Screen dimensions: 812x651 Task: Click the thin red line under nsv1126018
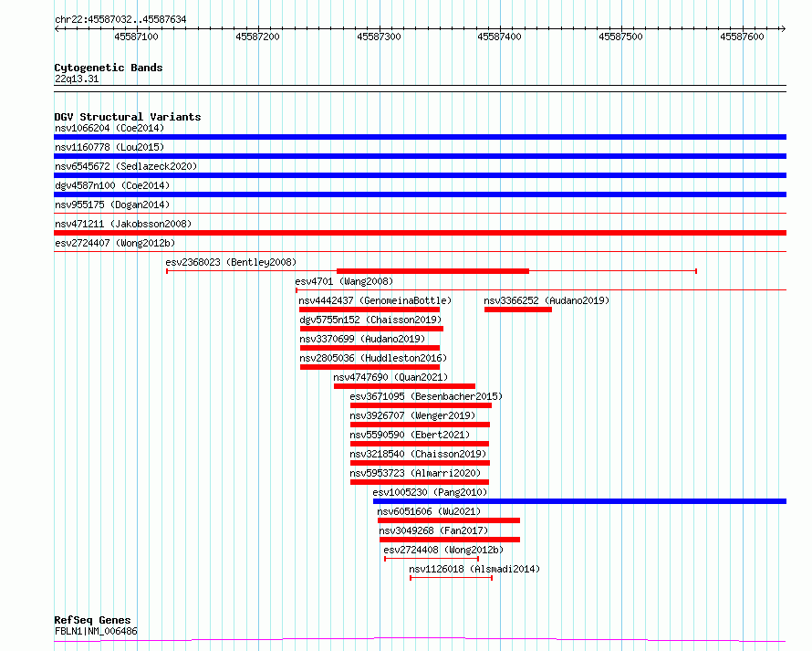451,578
